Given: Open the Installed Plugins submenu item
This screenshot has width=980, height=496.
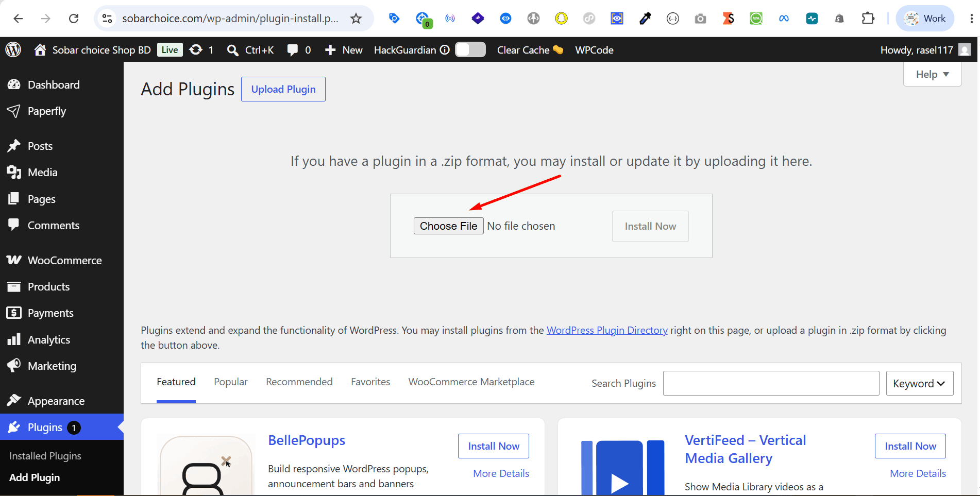Looking at the screenshot, I should 45,456.
